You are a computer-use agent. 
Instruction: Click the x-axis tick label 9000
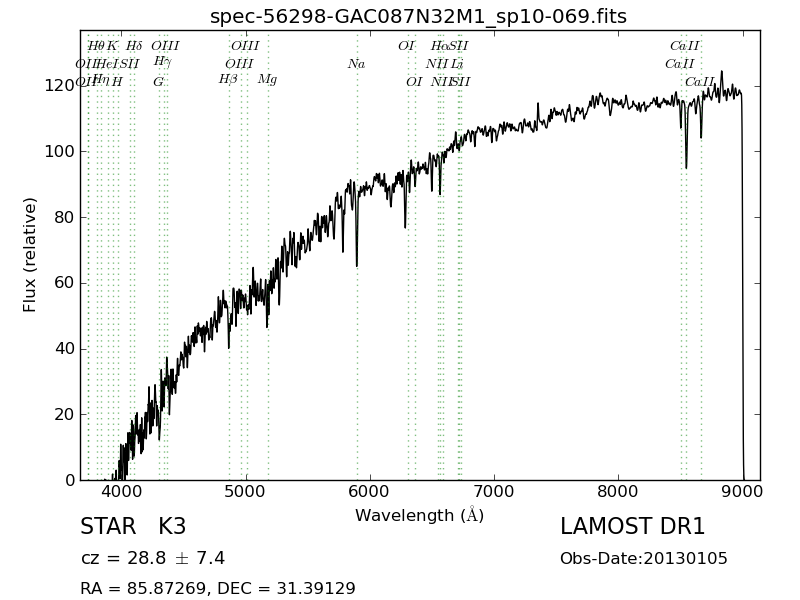coord(743,492)
